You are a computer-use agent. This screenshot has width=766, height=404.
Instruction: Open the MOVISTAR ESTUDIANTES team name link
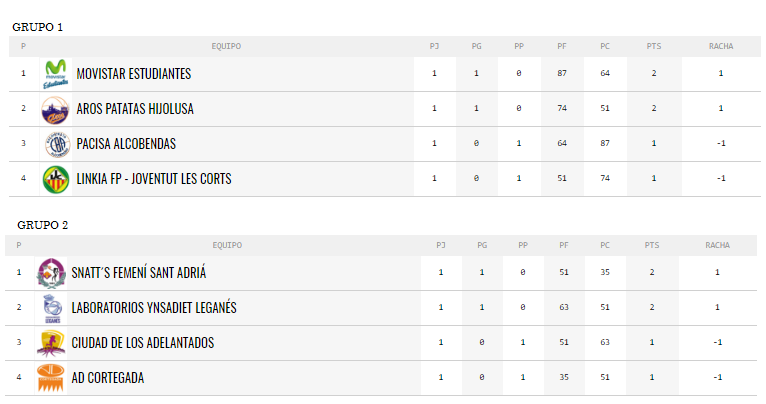click(134, 74)
